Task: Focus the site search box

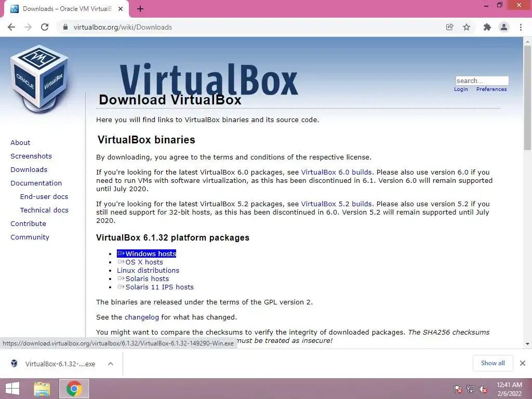Action: click(x=482, y=81)
